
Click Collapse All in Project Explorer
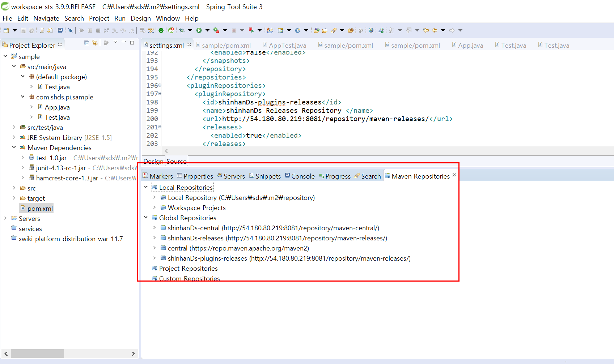tap(86, 43)
